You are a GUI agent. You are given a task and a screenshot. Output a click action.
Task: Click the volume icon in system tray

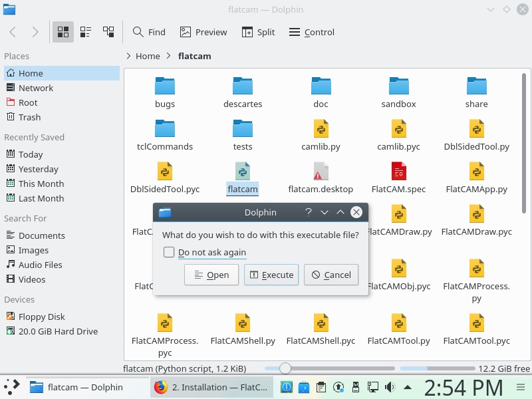pyautogui.click(x=390, y=387)
